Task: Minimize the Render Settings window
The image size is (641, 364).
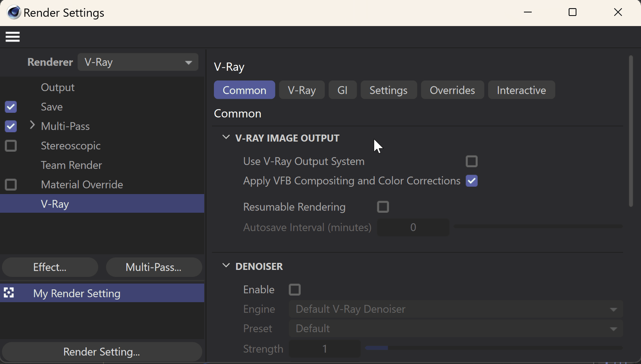Action: (x=528, y=12)
